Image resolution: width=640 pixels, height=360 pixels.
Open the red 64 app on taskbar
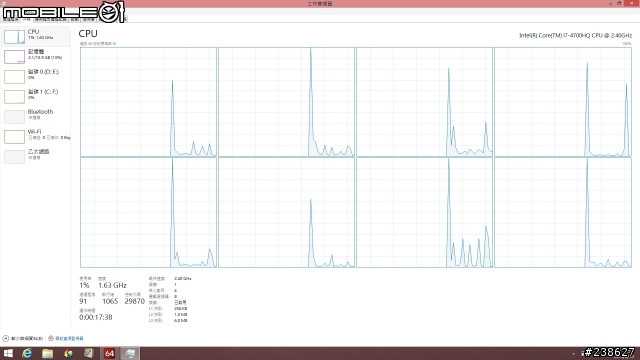click(x=109, y=353)
